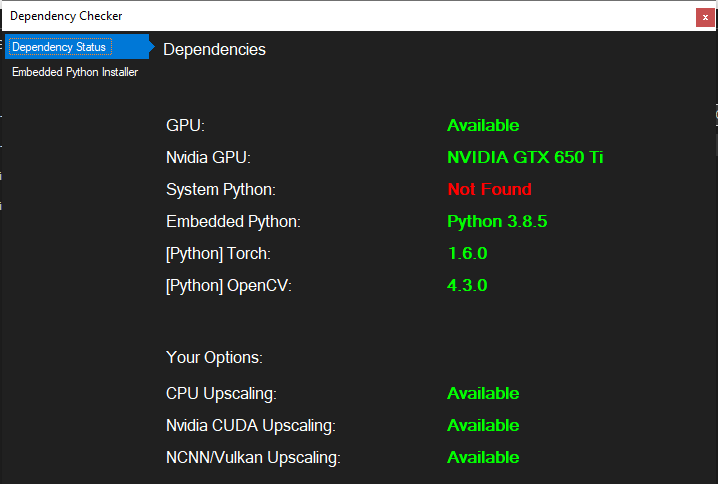The height and width of the screenshot is (484, 718).
Task: Click the Torch version 1.6.0
Action: click(x=468, y=253)
